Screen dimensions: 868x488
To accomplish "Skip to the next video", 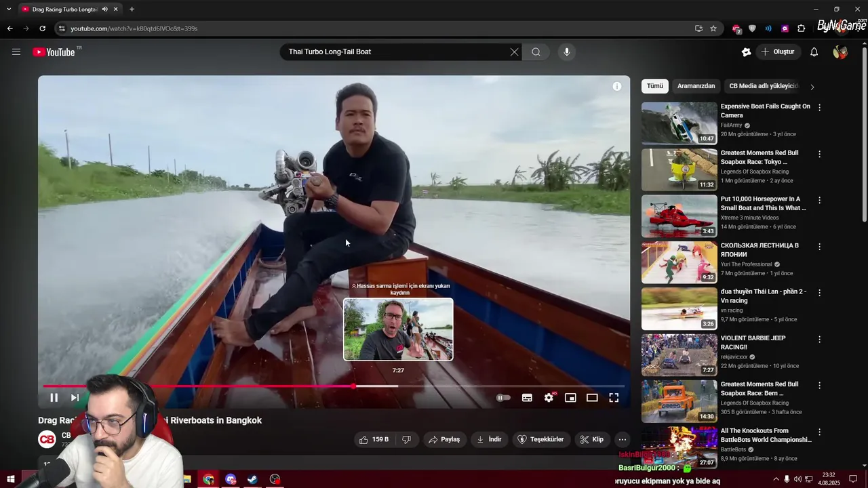I will (x=75, y=398).
